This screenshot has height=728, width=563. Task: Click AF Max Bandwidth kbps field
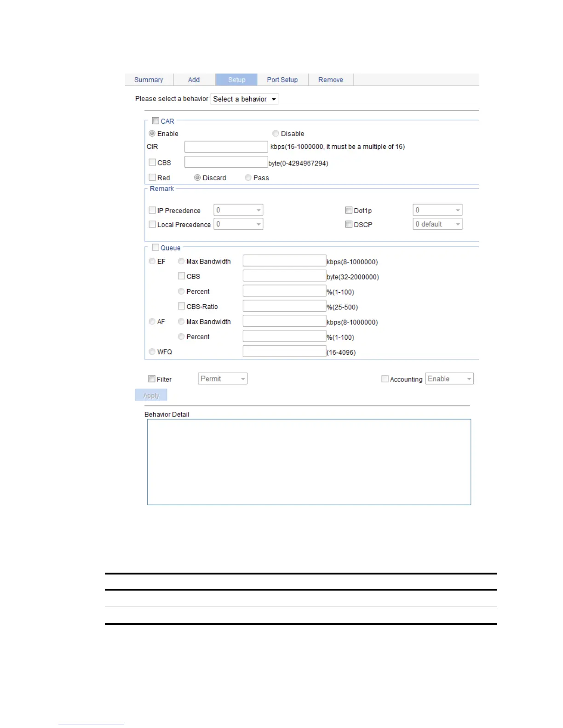coord(284,321)
